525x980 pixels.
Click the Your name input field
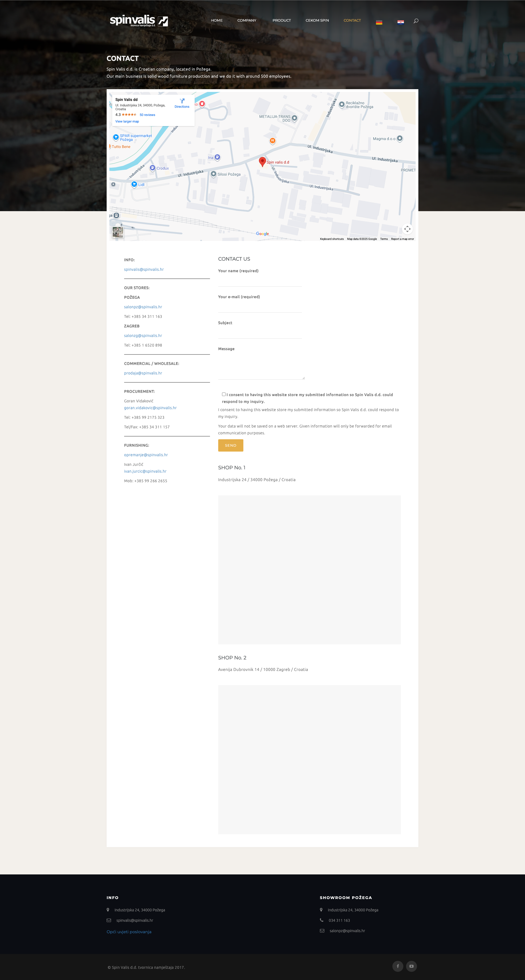tap(260, 281)
